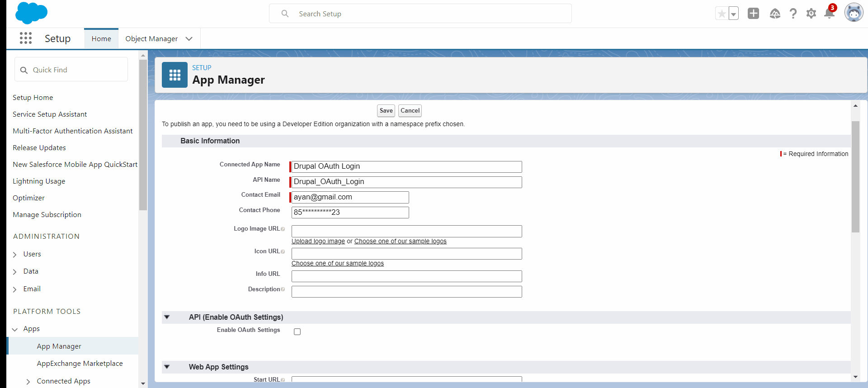Open the favorites list dropdown arrow
The width and height of the screenshot is (868, 388).
tap(734, 14)
